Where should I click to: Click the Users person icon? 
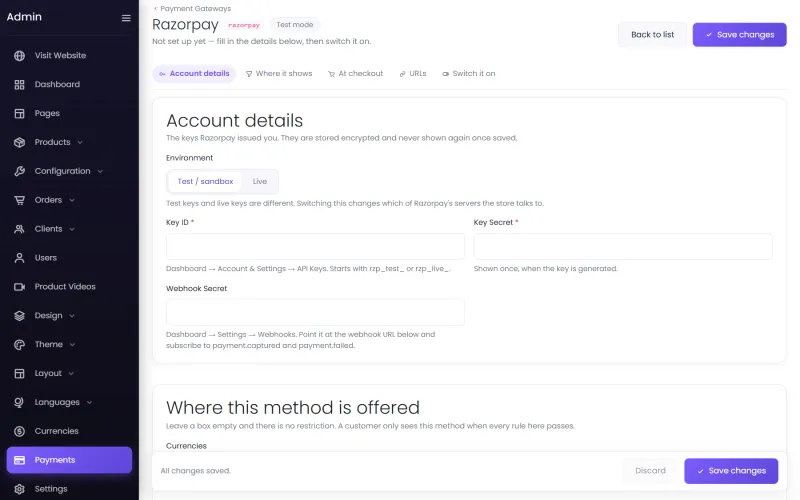[x=19, y=258]
